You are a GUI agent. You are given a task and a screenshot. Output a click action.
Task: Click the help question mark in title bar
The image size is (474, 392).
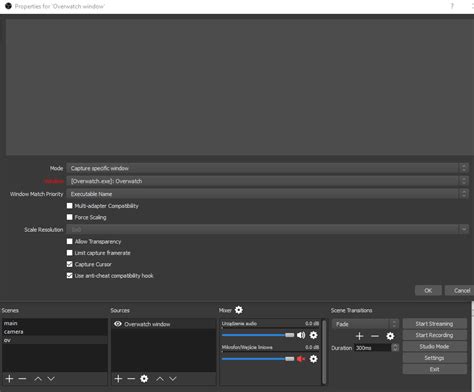tap(452, 6)
